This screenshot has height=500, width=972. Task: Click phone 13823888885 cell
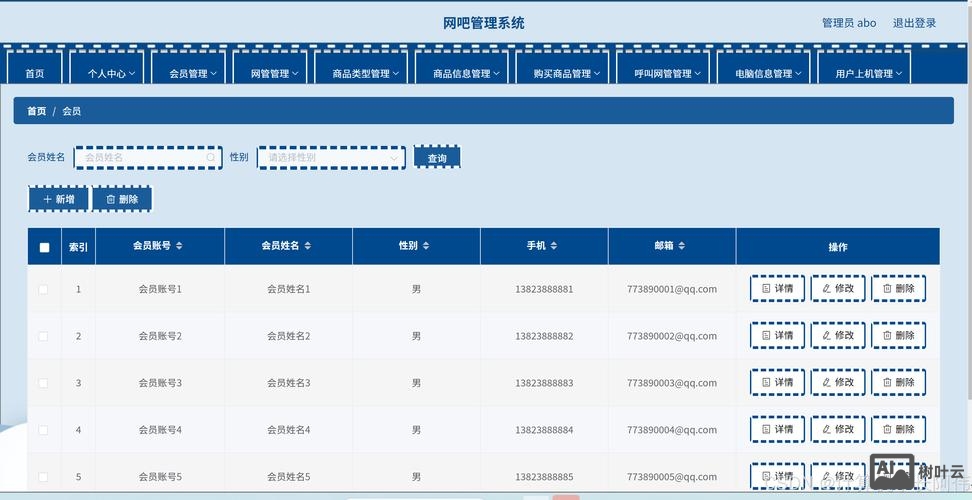click(x=544, y=477)
